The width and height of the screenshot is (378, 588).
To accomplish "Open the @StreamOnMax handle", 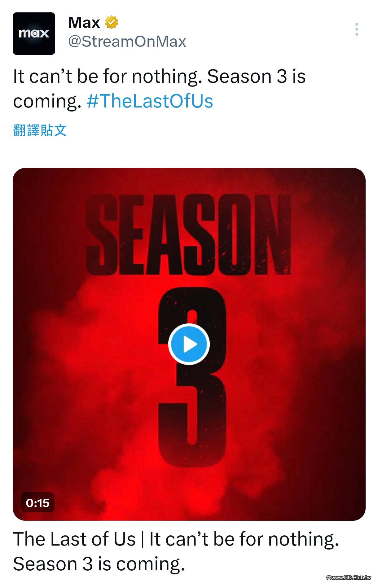I will pos(127,42).
